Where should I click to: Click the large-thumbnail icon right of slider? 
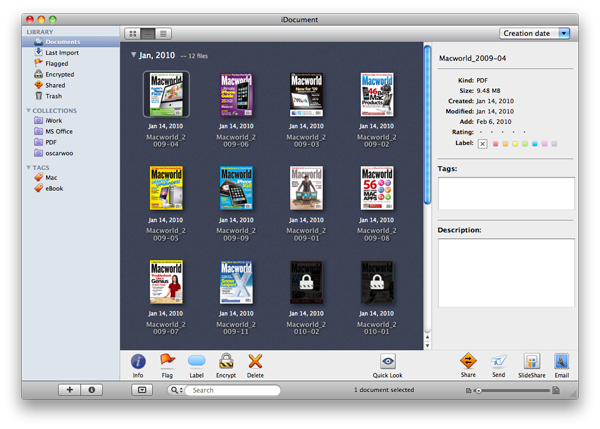556,390
